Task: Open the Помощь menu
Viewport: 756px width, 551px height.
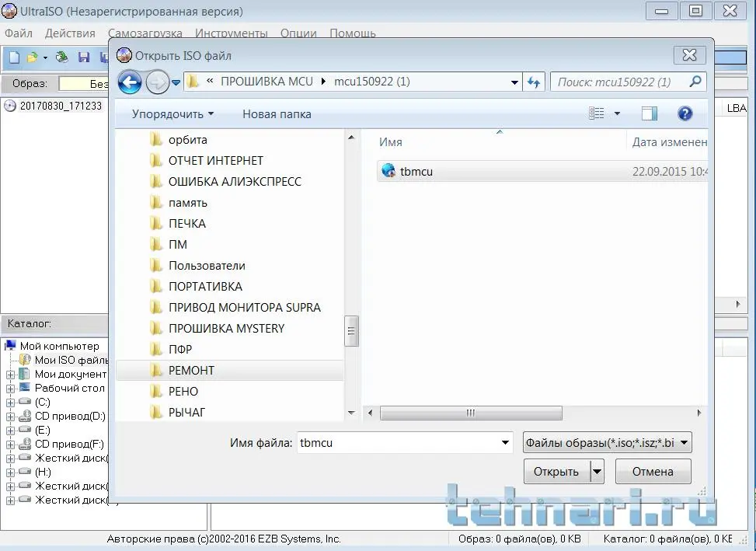Action: point(353,33)
